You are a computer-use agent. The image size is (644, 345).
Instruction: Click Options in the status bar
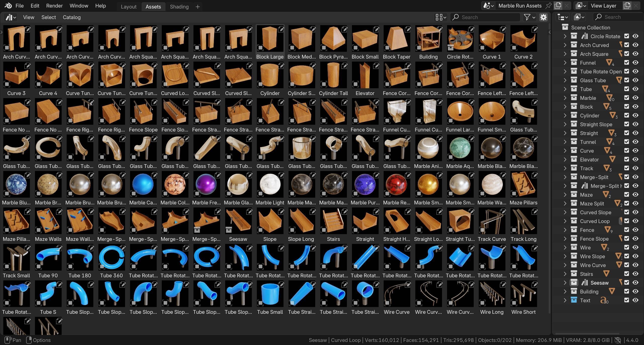tap(42, 340)
